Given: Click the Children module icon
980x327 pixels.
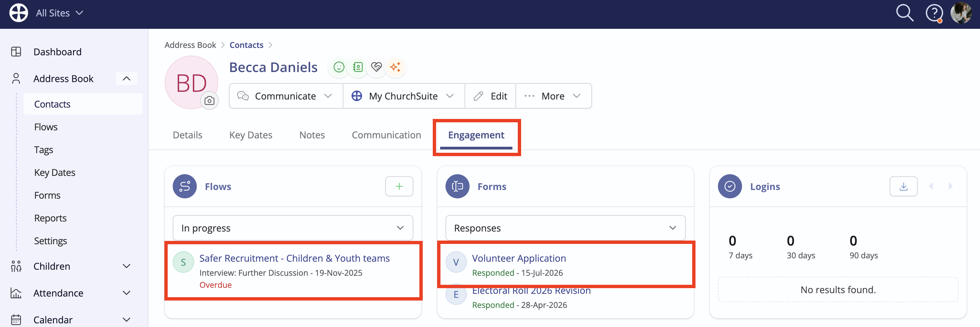Looking at the screenshot, I should tap(16, 266).
